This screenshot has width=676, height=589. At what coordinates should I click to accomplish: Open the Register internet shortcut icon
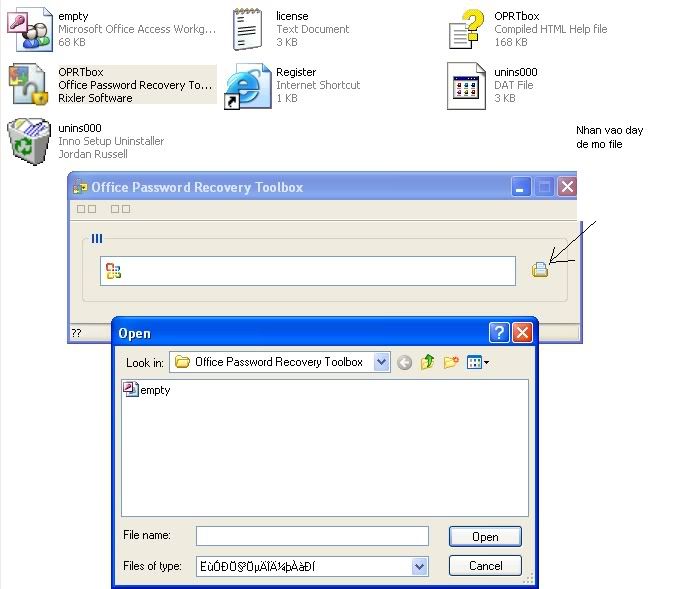click(x=248, y=85)
